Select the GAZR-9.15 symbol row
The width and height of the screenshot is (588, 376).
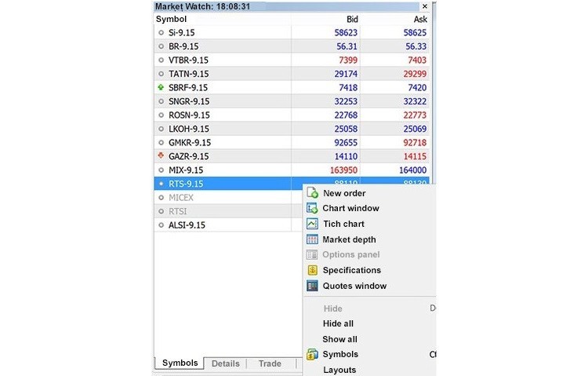(x=292, y=156)
